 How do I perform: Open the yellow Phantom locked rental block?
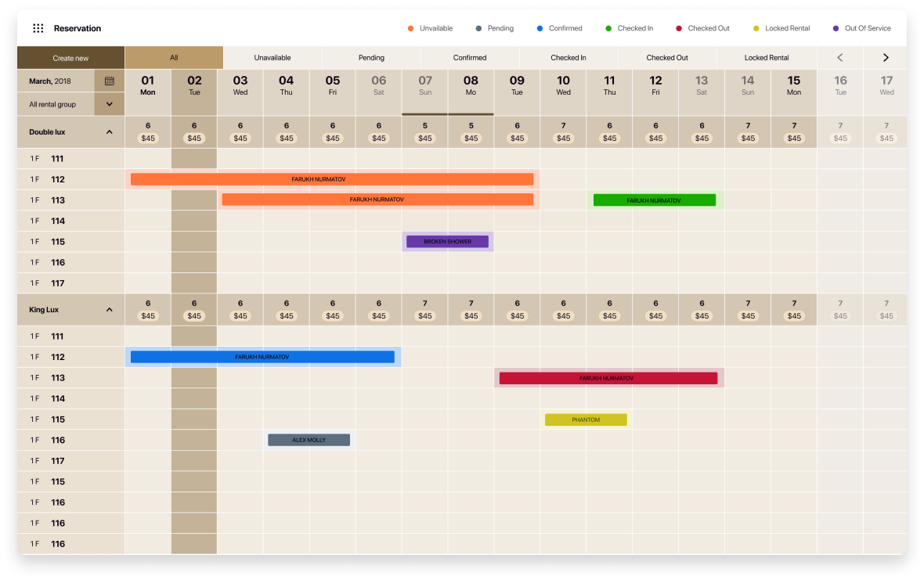pyautogui.click(x=586, y=420)
